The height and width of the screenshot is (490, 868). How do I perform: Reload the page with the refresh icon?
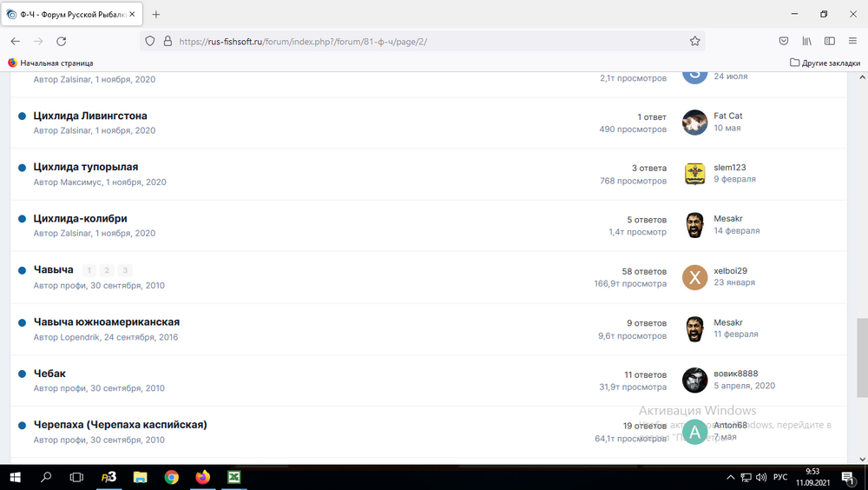coord(62,41)
